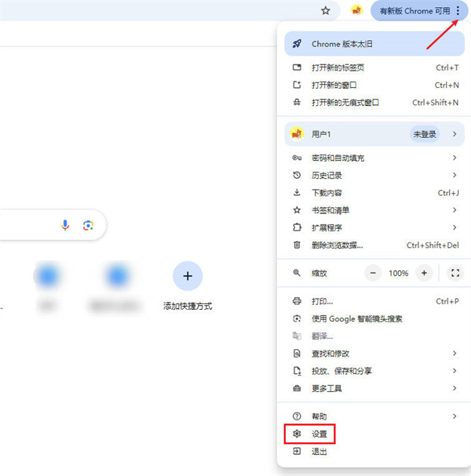471x476 pixels.
Task: Toggle fullscreen mode icon
Action: click(x=455, y=273)
